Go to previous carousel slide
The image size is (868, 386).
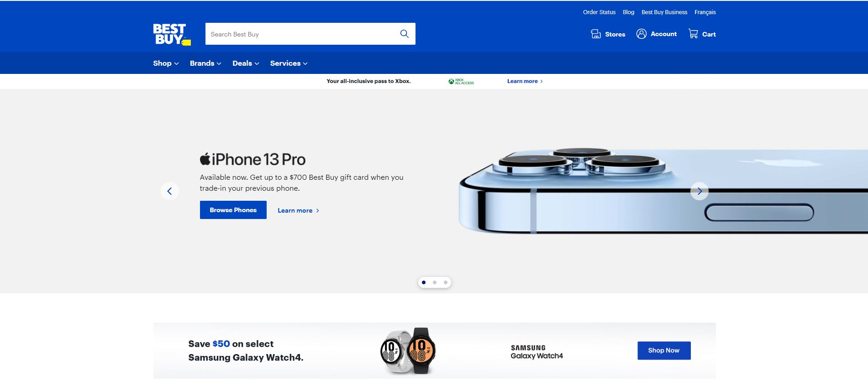click(x=169, y=191)
